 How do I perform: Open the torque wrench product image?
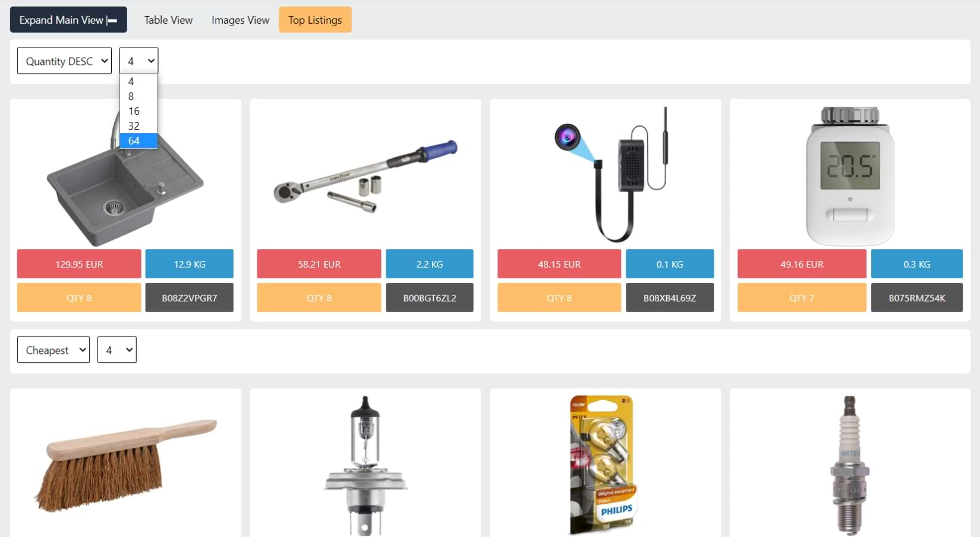(x=365, y=176)
